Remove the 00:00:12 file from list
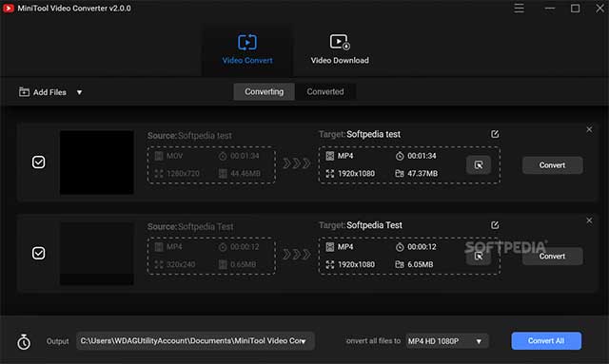Screen dimensions: 609x364 click(589, 220)
